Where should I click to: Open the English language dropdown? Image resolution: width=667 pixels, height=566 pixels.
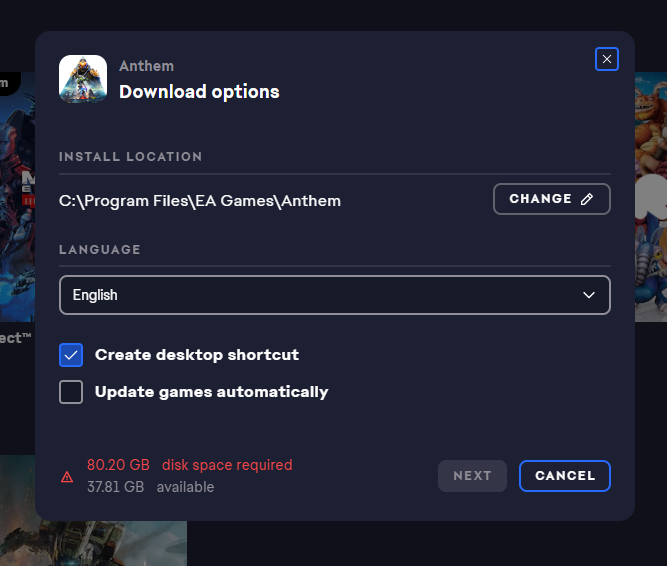[335, 295]
